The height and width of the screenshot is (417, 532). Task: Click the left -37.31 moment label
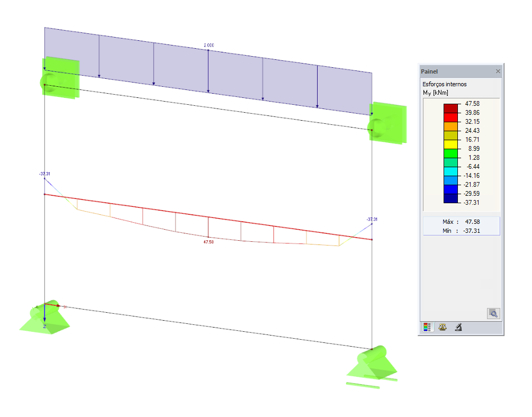click(x=44, y=174)
